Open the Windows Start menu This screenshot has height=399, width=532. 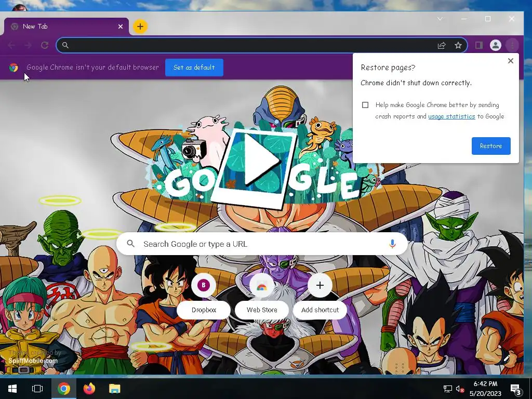(x=12, y=389)
